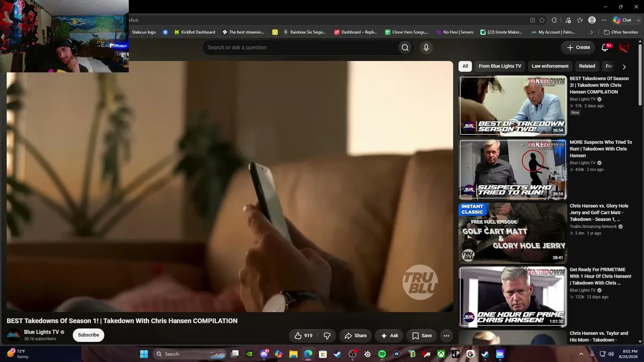
Task: Open NVIDIA app from the taskbar
Action: tap(250, 354)
